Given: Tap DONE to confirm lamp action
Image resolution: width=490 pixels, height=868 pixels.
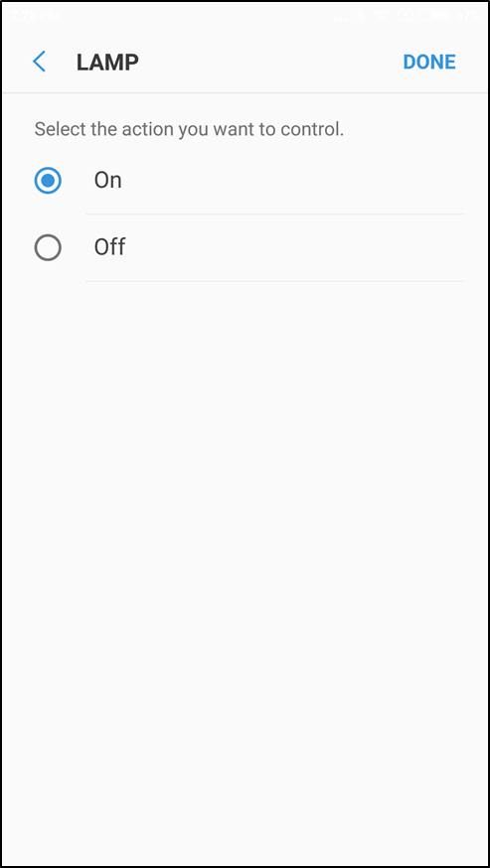Looking at the screenshot, I should click(429, 62).
